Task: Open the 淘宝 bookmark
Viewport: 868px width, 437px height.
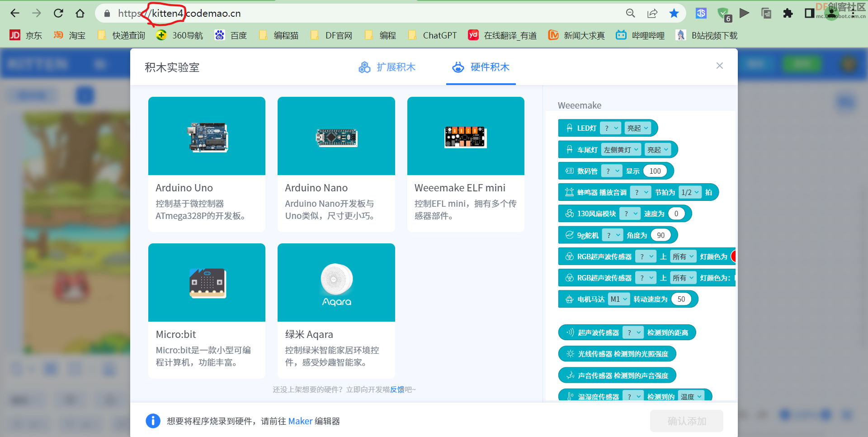Action: click(x=70, y=35)
